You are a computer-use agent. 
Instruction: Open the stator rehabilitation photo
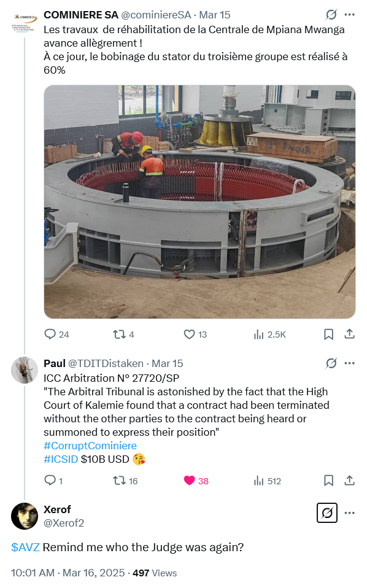pos(199,202)
